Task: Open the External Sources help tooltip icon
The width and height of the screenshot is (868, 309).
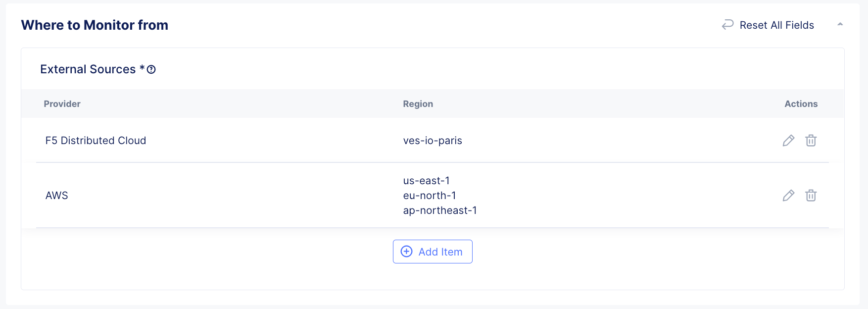Action: (151, 70)
